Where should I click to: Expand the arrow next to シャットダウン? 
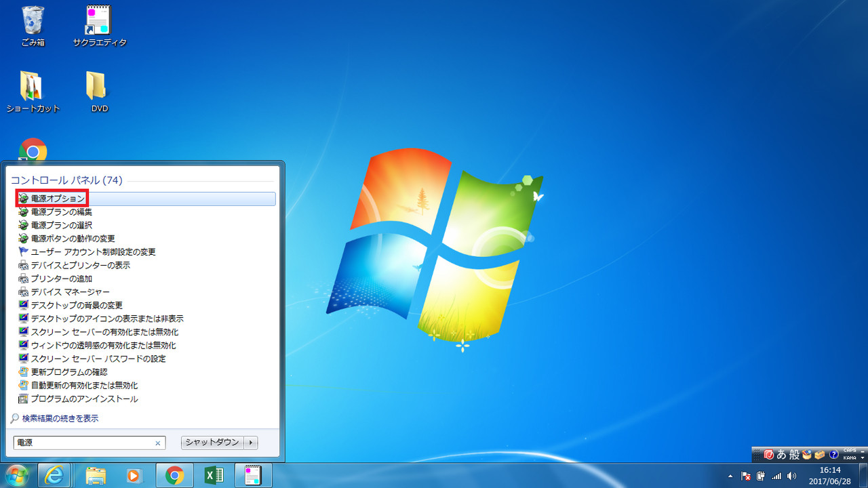click(251, 443)
